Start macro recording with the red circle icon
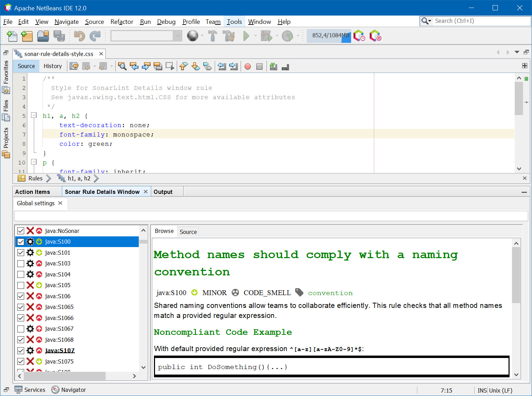Screen dimensions: 532x396 (248, 66)
